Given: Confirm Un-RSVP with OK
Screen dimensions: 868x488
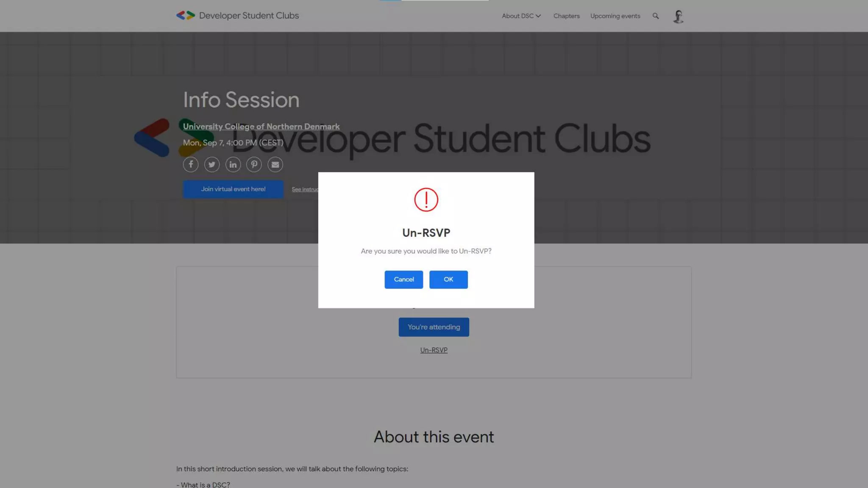Looking at the screenshot, I should click(448, 280).
